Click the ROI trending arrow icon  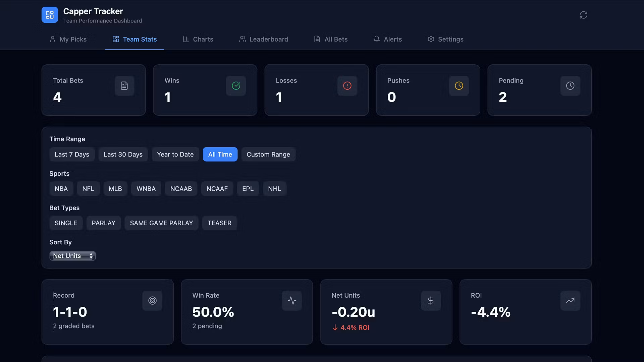pos(570,301)
